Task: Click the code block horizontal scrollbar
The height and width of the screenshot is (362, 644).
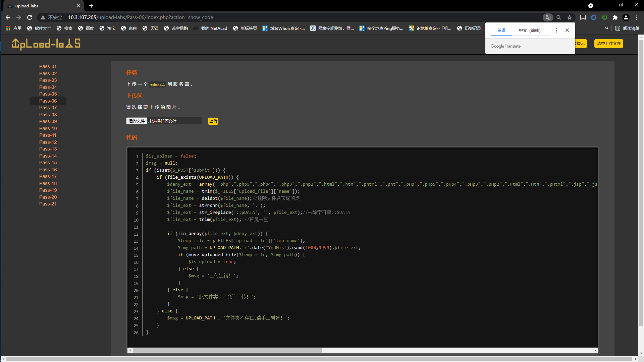Action: [x=227, y=350]
